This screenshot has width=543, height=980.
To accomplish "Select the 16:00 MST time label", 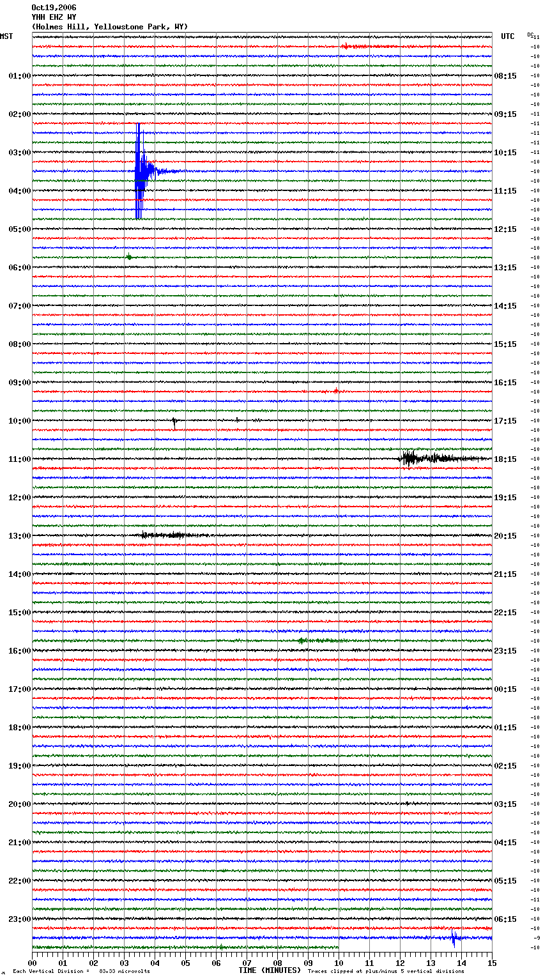I will [20, 651].
